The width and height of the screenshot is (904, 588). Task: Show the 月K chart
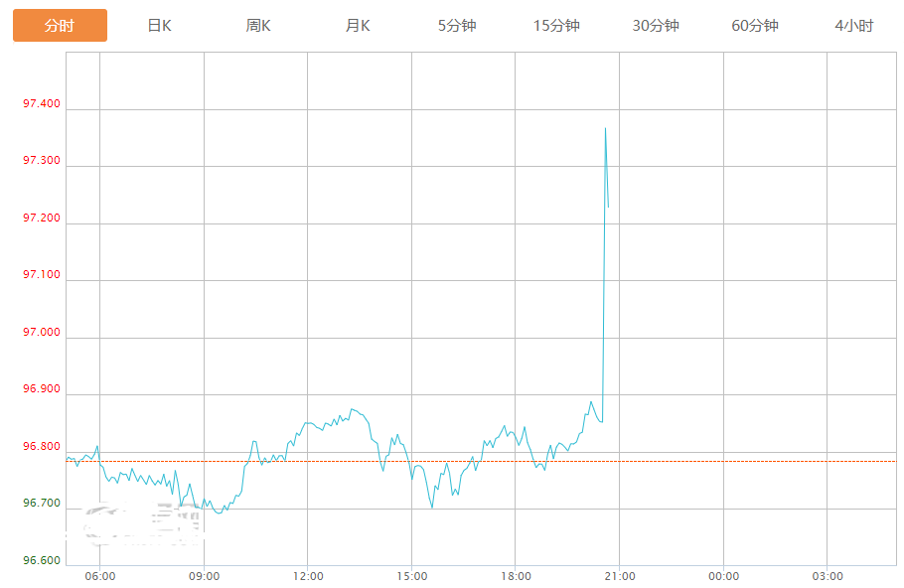(x=358, y=26)
